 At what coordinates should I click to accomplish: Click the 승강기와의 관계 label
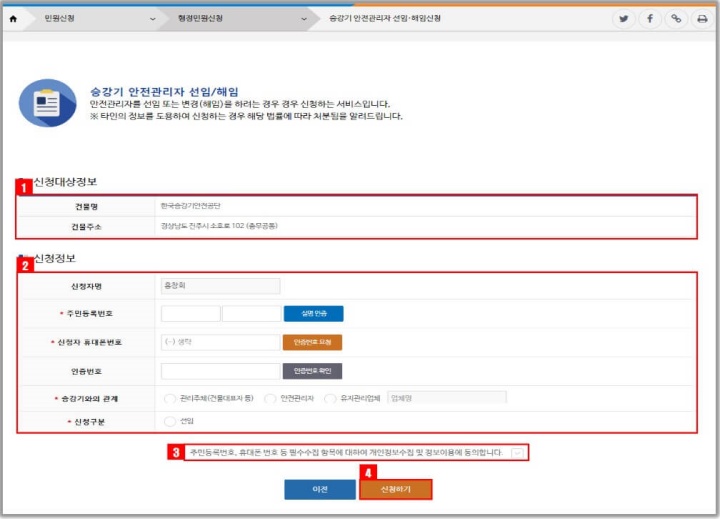pyautogui.click(x=89, y=399)
